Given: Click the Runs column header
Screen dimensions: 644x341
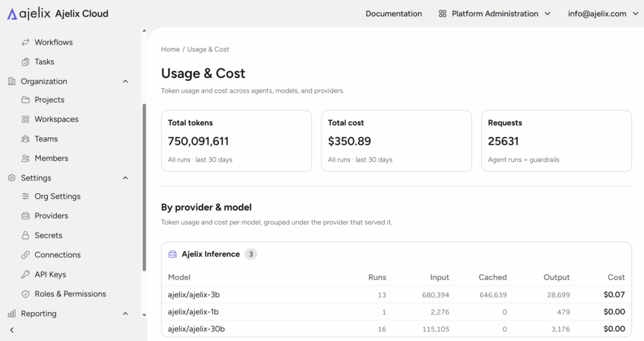Looking at the screenshot, I should coord(377,277).
